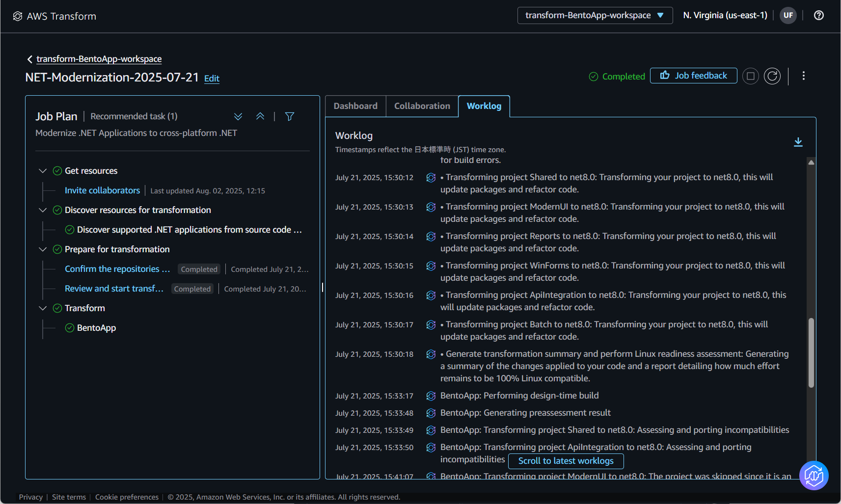Screen dimensions: 841x504
Task: Click the agent icon on the 15:30:18 worklog entry
Action: pyautogui.click(x=431, y=354)
